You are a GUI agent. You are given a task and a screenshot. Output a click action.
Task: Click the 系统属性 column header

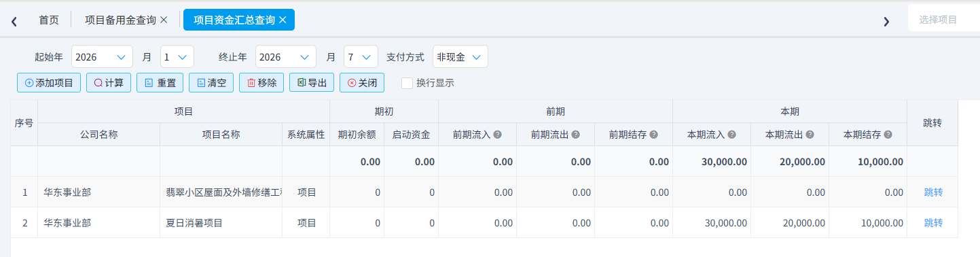tap(306, 135)
